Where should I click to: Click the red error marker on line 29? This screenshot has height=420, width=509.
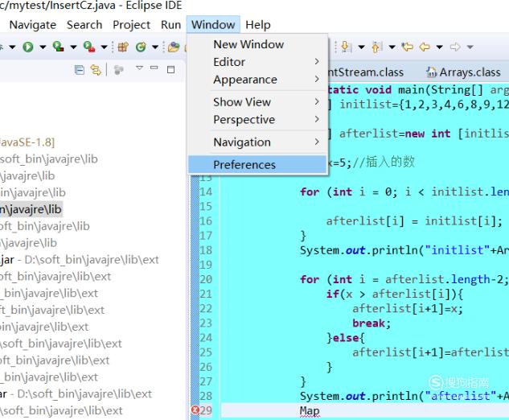pos(195,410)
